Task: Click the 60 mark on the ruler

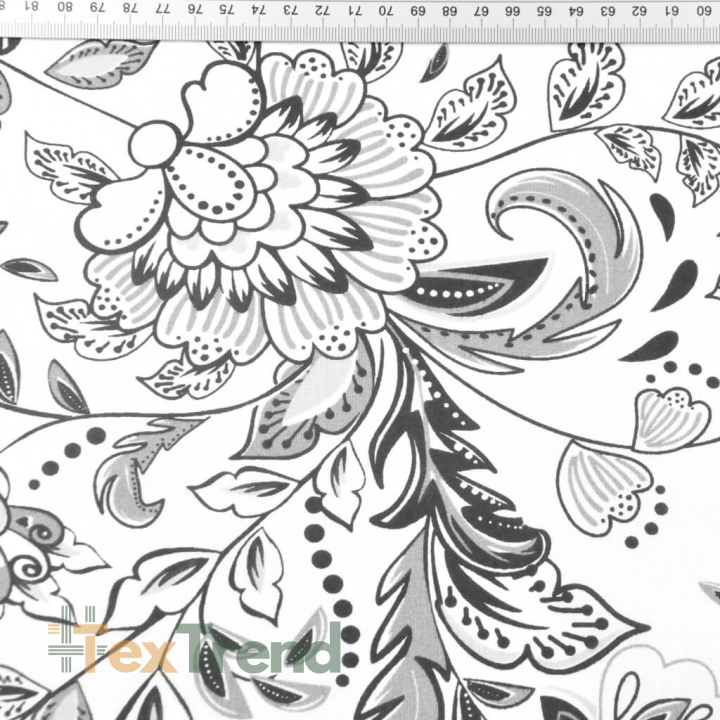Action: tap(703, 11)
